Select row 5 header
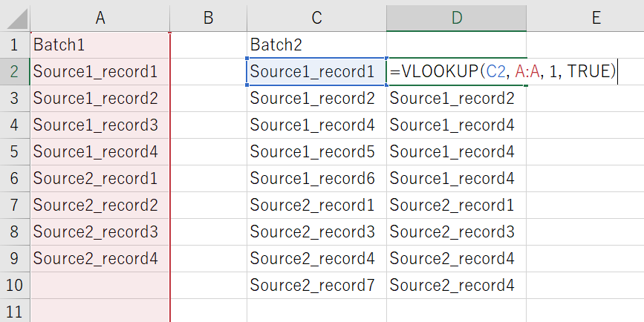The image size is (644, 322). [15, 151]
